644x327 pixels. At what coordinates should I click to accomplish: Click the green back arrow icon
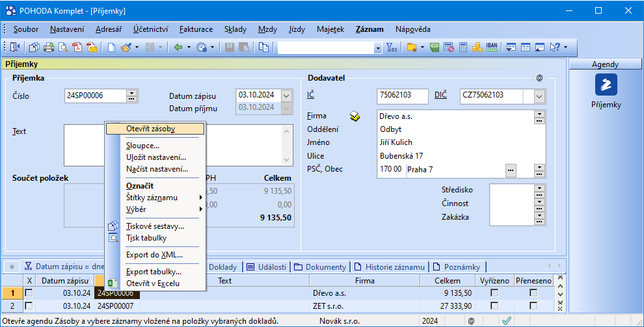(x=178, y=47)
